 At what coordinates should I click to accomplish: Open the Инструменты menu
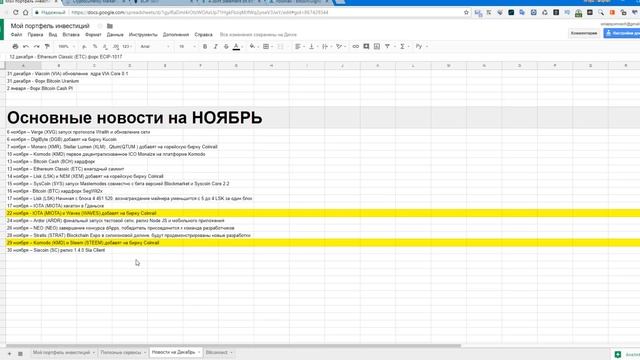tap(143, 35)
